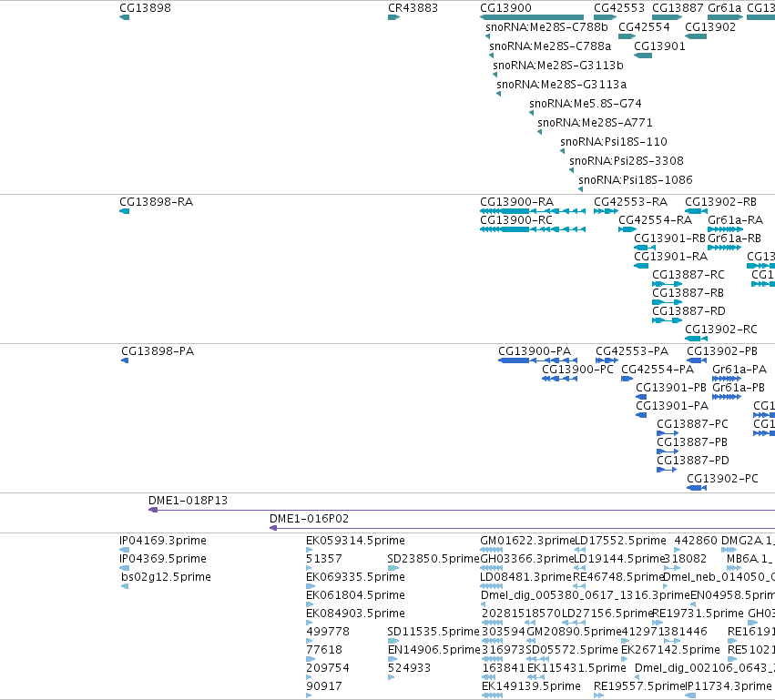Image resolution: width=775 pixels, height=700 pixels.
Task: Click transcript CG13901-RB
Action: click(669, 238)
